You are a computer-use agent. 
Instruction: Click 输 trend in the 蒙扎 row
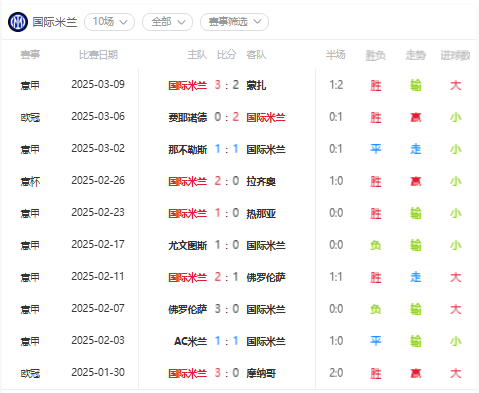416,85
